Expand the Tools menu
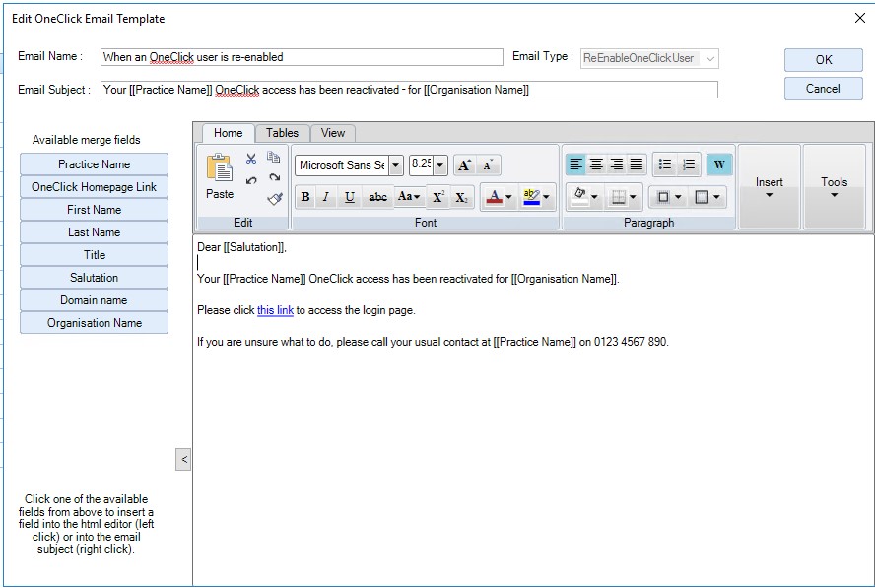 pyautogui.click(x=834, y=187)
